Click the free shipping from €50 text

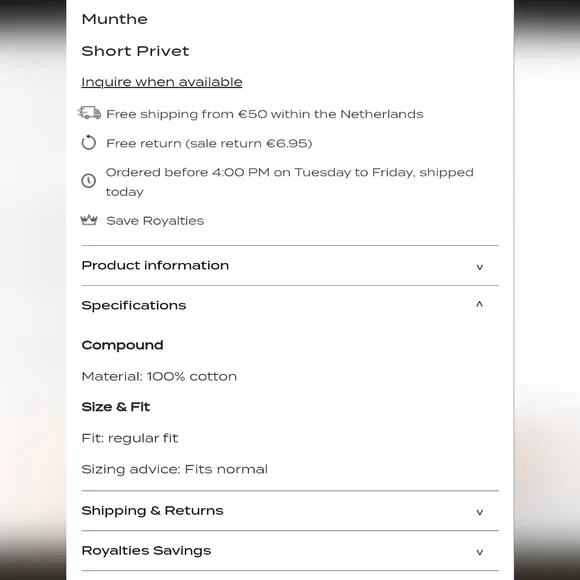point(265,114)
